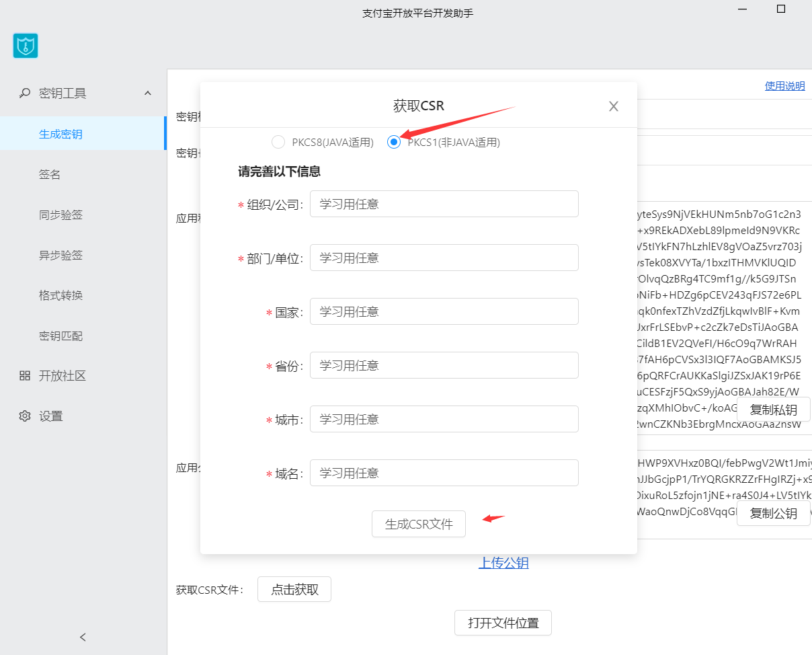Open the 使用说明 link

click(784, 86)
